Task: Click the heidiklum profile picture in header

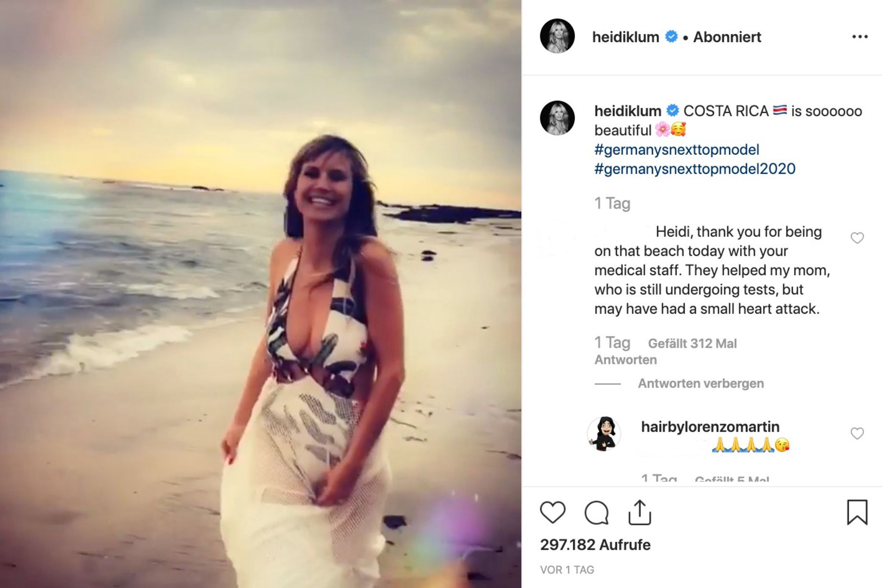Action: [x=557, y=36]
